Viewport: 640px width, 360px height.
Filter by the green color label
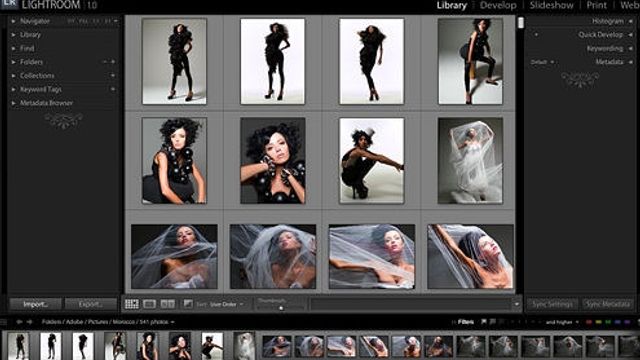608,322
